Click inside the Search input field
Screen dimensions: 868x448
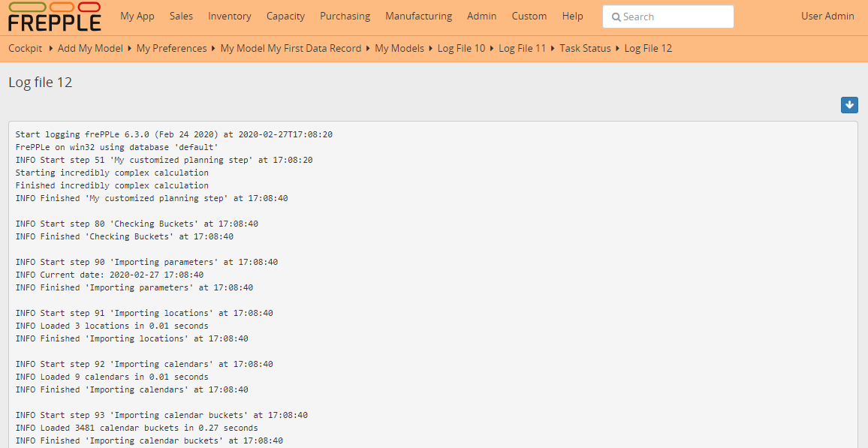pos(676,16)
